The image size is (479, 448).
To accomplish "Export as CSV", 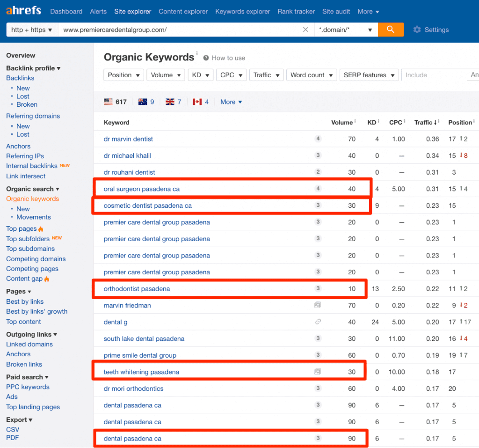I will 13,430.
